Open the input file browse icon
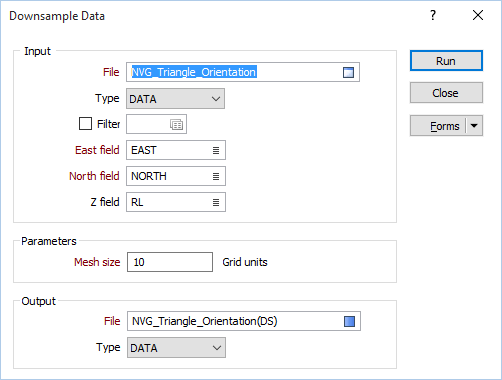Screen dimensions: 502x380 pyautogui.click(x=348, y=72)
